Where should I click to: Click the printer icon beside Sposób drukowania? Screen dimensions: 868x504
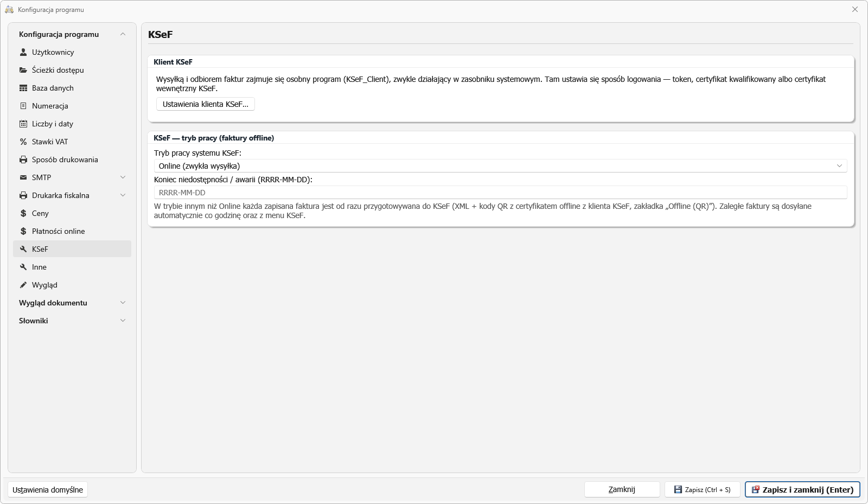[x=23, y=160]
